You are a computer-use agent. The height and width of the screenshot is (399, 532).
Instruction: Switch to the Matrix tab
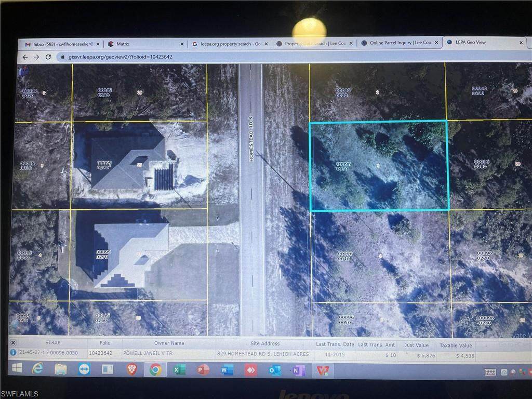point(140,44)
